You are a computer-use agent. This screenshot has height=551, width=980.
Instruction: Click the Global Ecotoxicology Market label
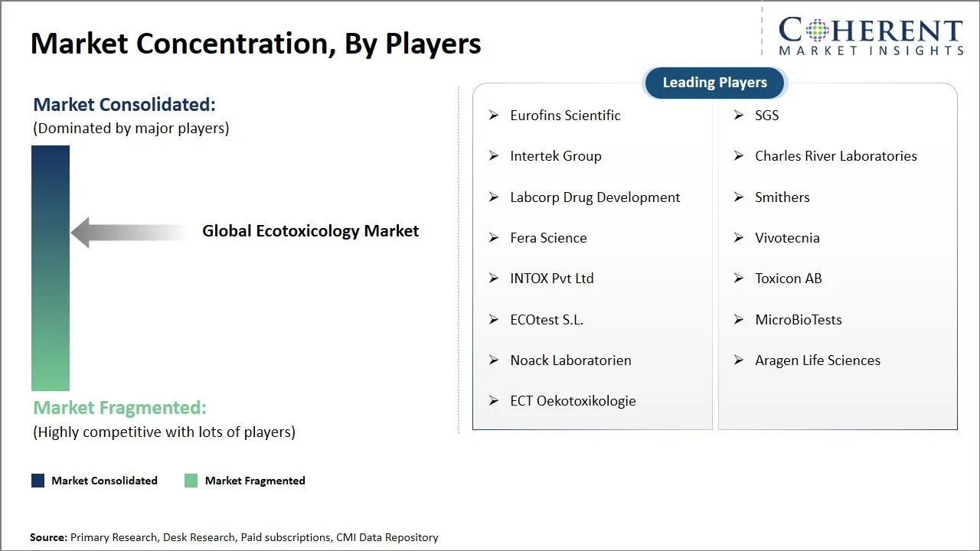pos(310,230)
